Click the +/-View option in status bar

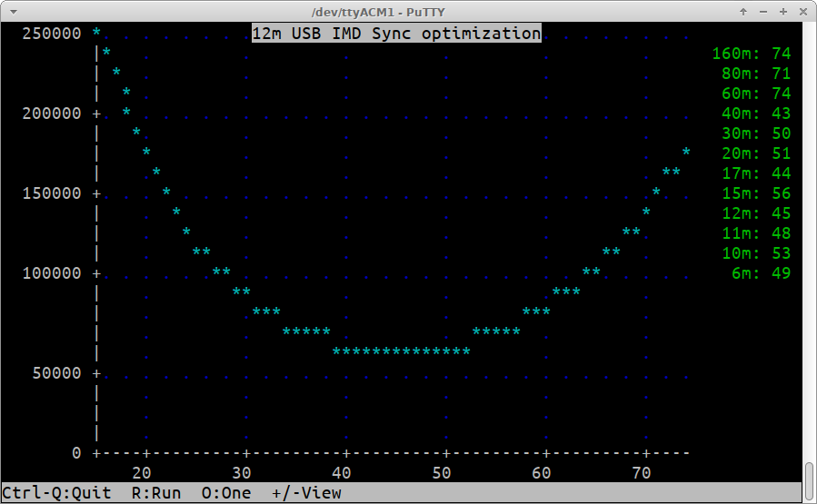306,493
